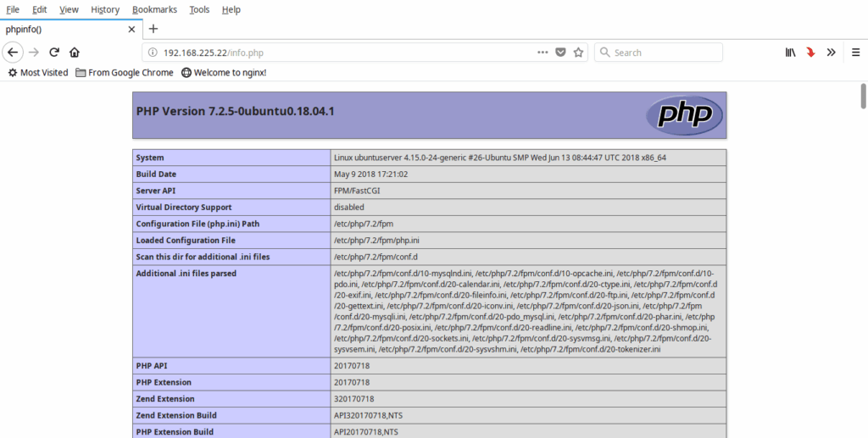The width and height of the screenshot is (868, 438).
Task: Click the System row label
Action: 150,158
